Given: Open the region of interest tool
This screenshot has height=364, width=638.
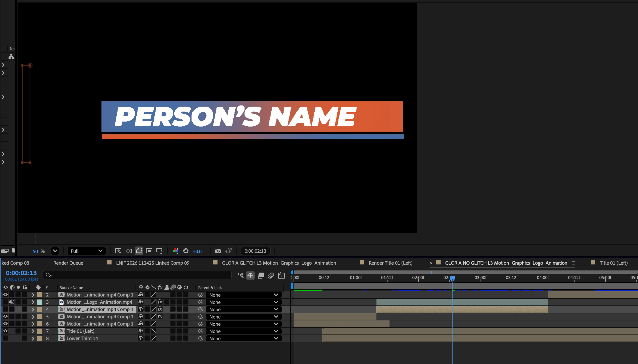Looking at the screenshot, I should pos(149,251).
